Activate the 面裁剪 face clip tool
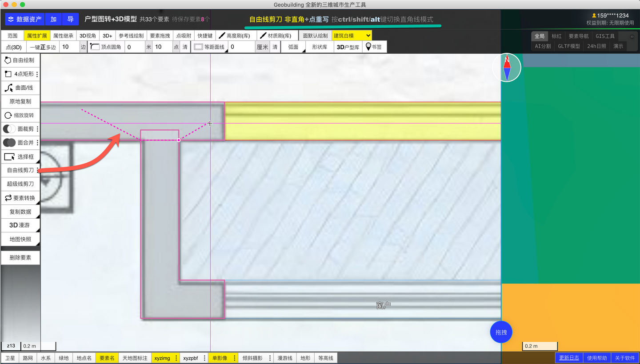The width and height of the screenshot is (640, 364). click(18, 129)
